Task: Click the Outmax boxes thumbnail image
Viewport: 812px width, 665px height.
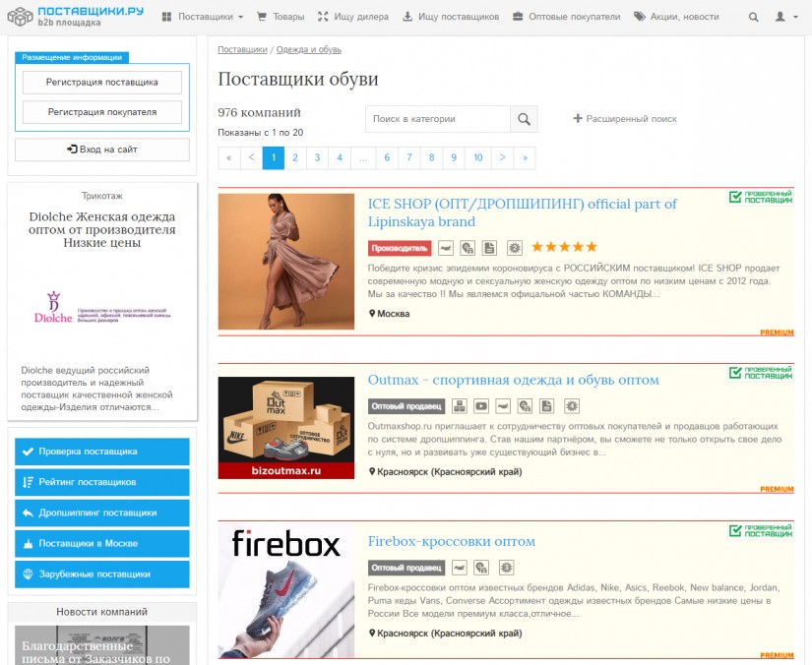Action: coord(286,428)
